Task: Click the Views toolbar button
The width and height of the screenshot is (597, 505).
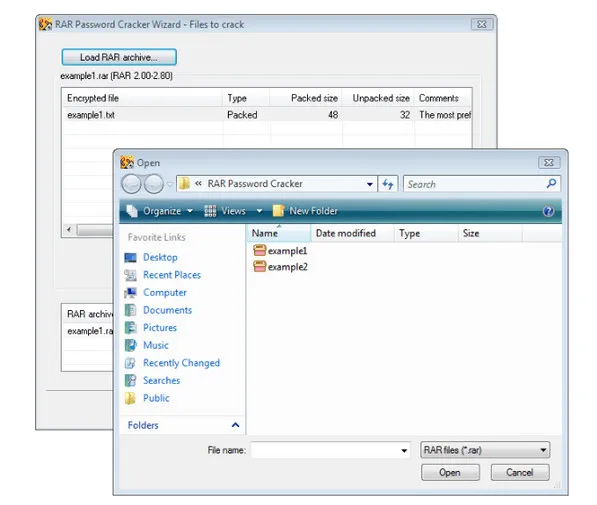Action: (225, 211)
